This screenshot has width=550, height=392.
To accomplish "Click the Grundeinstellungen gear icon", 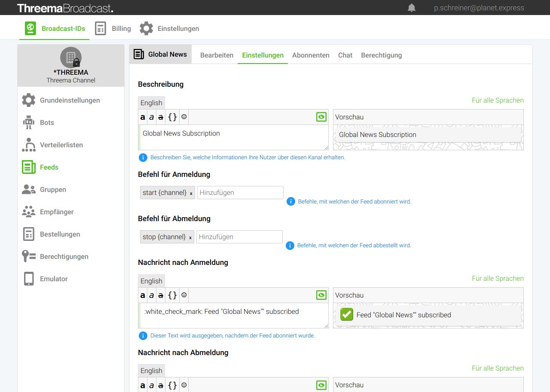I will (x=29, y=100).
